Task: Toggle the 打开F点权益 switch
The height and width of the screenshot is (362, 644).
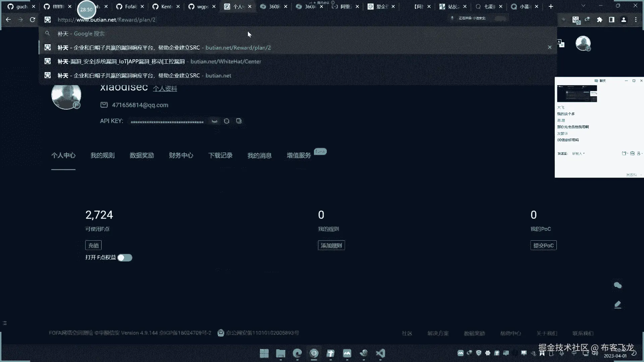Action: tap(125, 257)
